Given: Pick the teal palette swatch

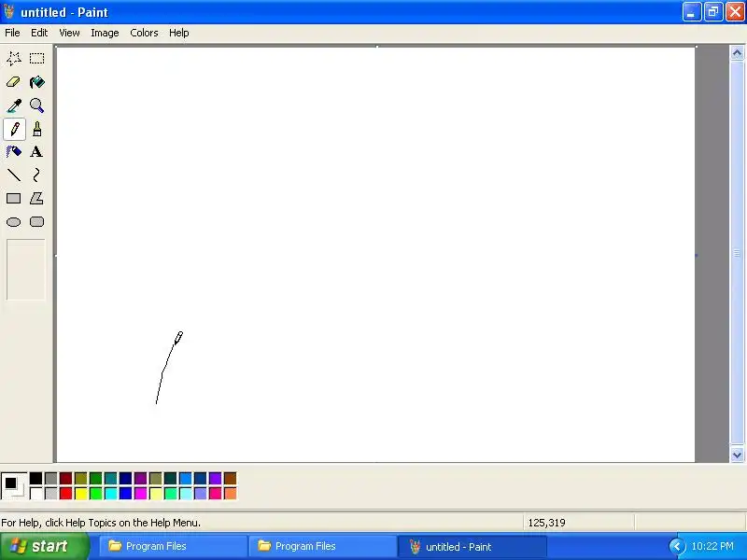Looking at the screenshot, I should pos(110,478).
